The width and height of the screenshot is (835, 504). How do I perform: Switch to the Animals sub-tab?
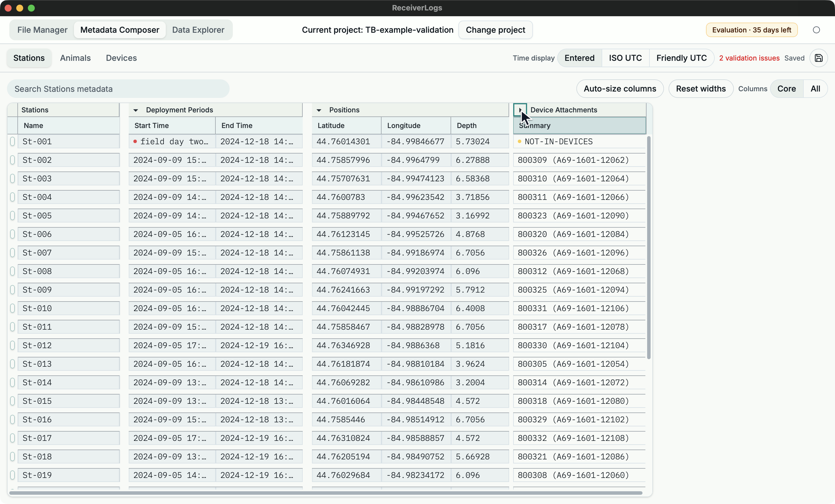tap(75, 58)
